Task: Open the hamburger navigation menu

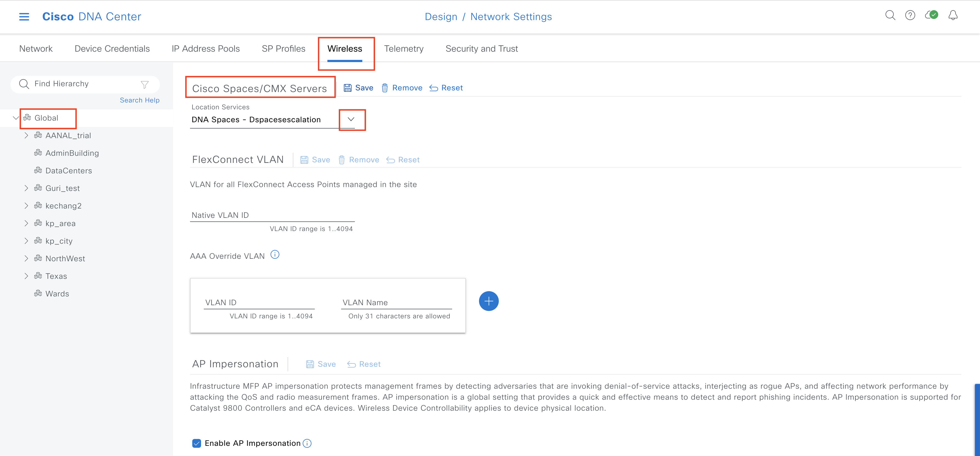Action: click(x=24, y=17)
